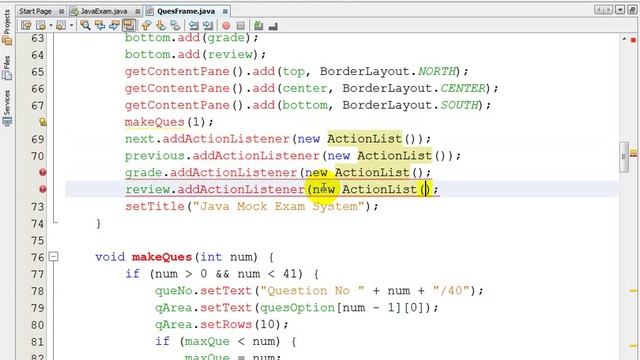Close the Start Page tab

(x=61, y=11)
